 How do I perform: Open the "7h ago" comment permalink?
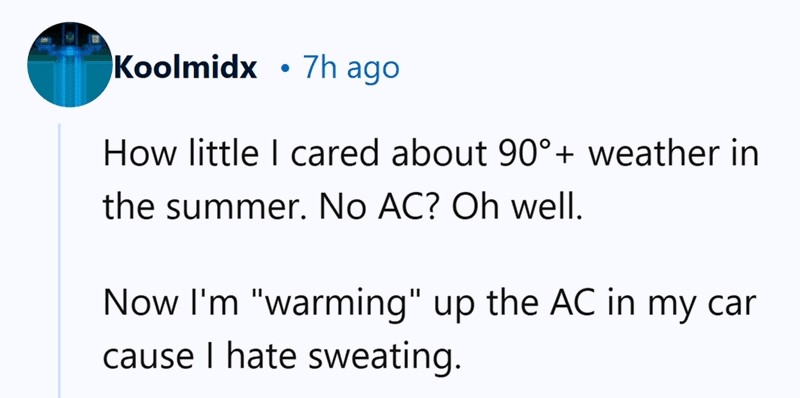pyautogui.click(x=351, y=68)
